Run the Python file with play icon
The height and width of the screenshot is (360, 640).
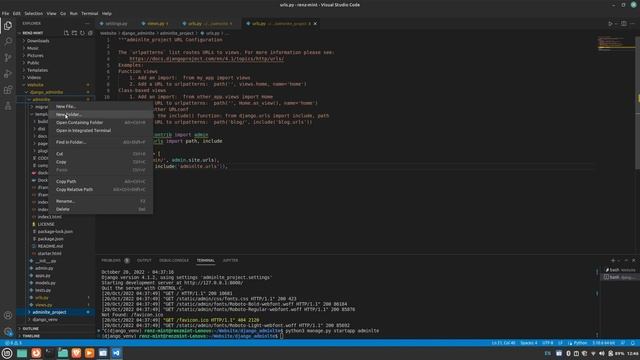pos(610,24)
